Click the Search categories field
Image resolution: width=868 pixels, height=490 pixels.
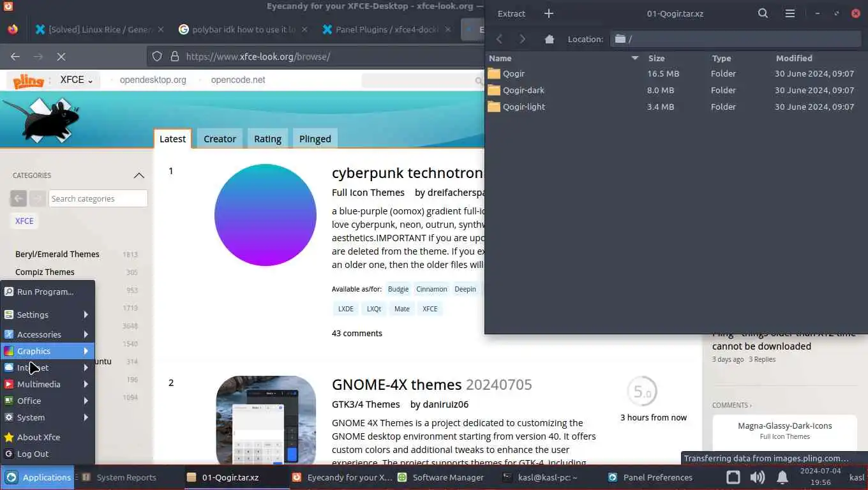point(98,198)
